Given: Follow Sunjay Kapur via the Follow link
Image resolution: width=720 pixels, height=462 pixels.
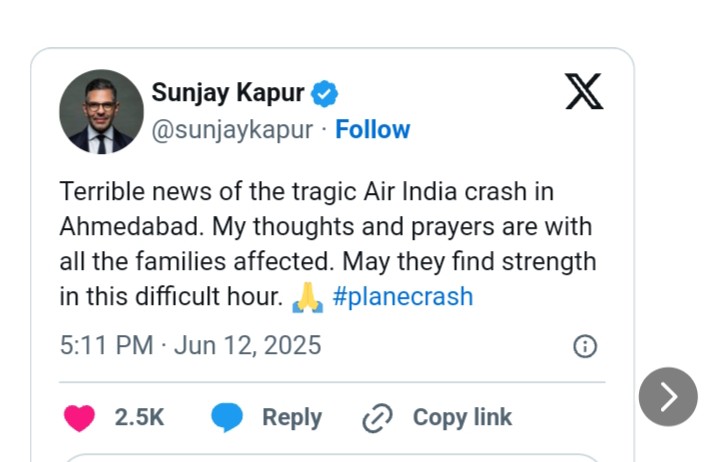Looking at the screenshot, I should tap(372, 130).
